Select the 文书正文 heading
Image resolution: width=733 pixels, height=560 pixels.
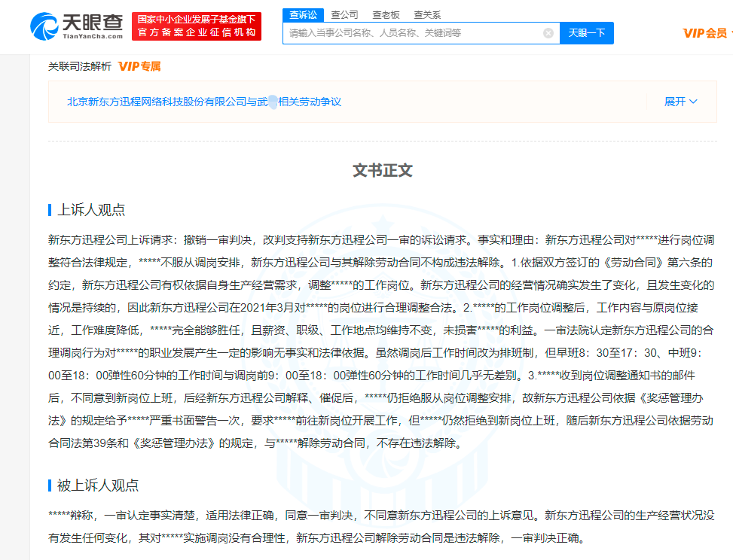[x=383, y=170]
